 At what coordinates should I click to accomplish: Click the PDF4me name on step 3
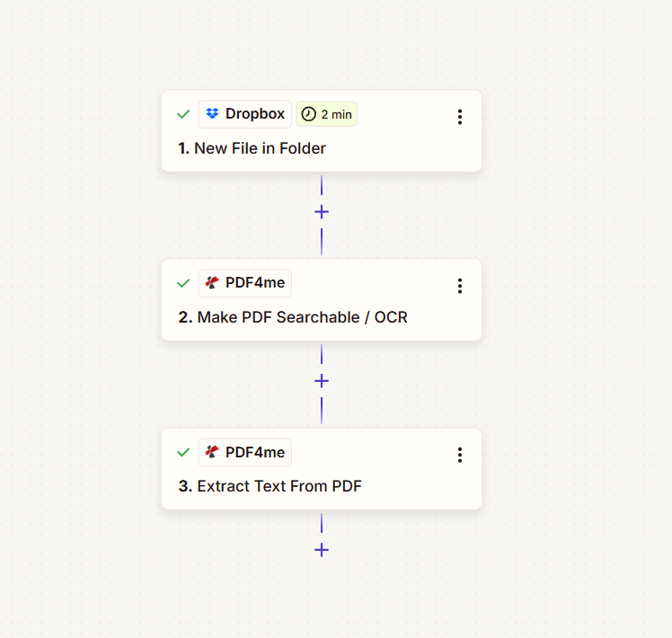[x=255, y=452]
